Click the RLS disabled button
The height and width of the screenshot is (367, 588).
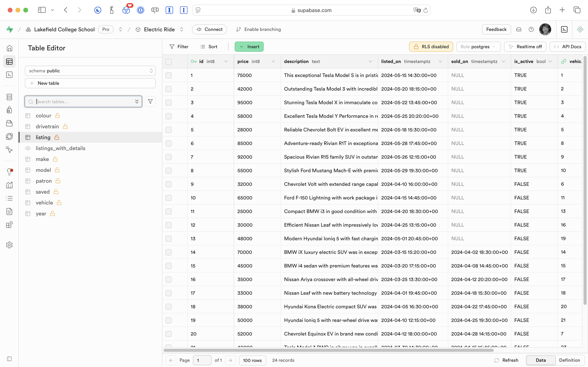(431, 47)
